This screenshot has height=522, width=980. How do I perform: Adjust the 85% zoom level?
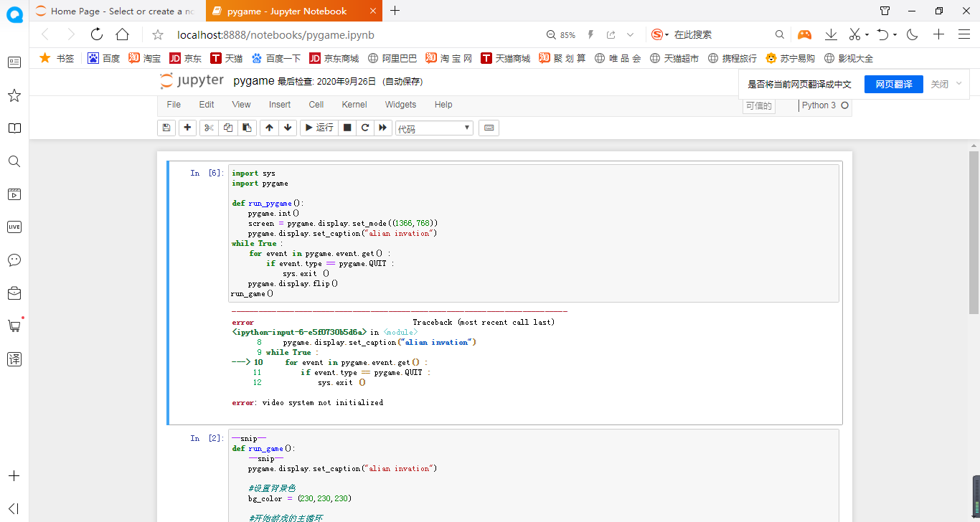tap(561, 34)
